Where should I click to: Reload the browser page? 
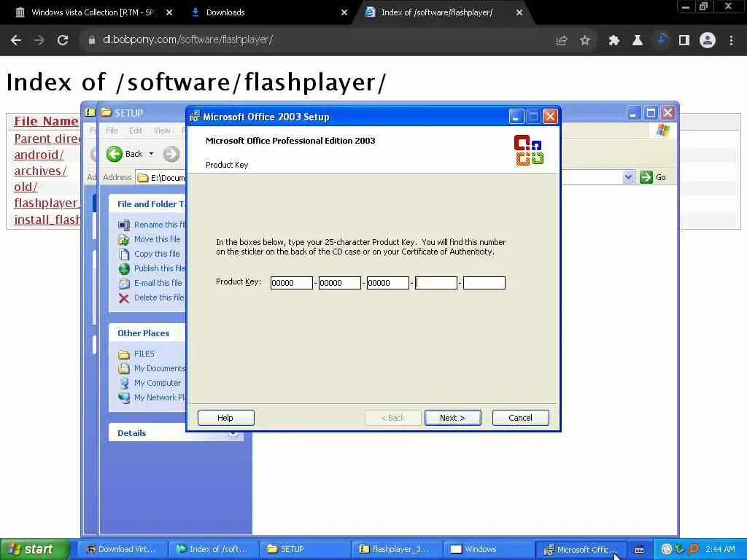(x=63, y=40)
